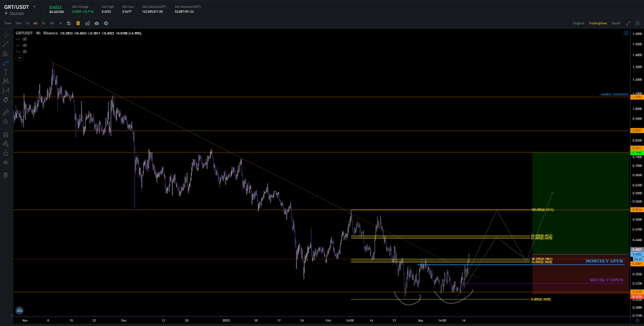Switch to 15m interval
644x326 pixels.
18,23
